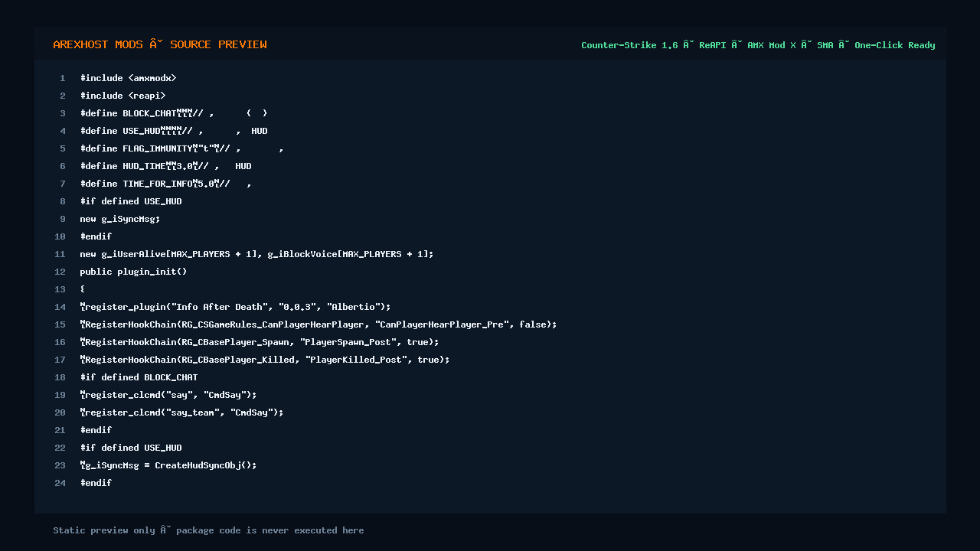Image resolution: width=980 pixels, height=551 pixels.
Task: Select the "new g_iSyncMsg;" declaration
Action: click(120, 219)
